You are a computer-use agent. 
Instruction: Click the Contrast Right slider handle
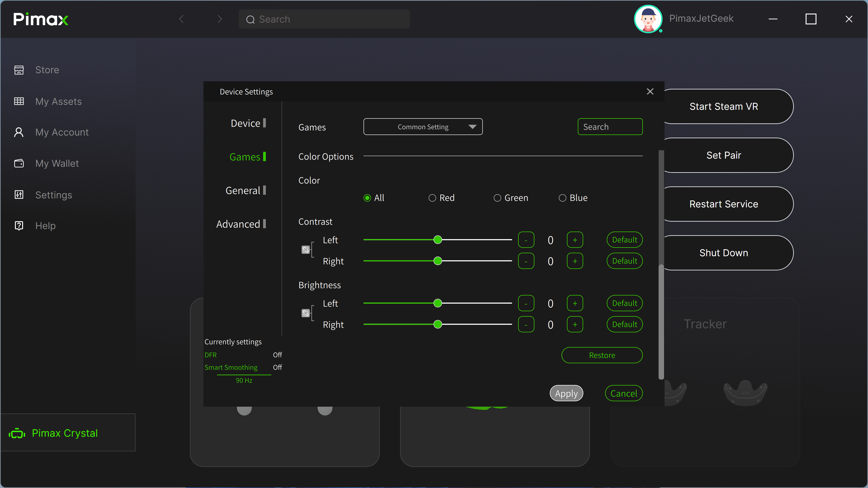(438, 261)
